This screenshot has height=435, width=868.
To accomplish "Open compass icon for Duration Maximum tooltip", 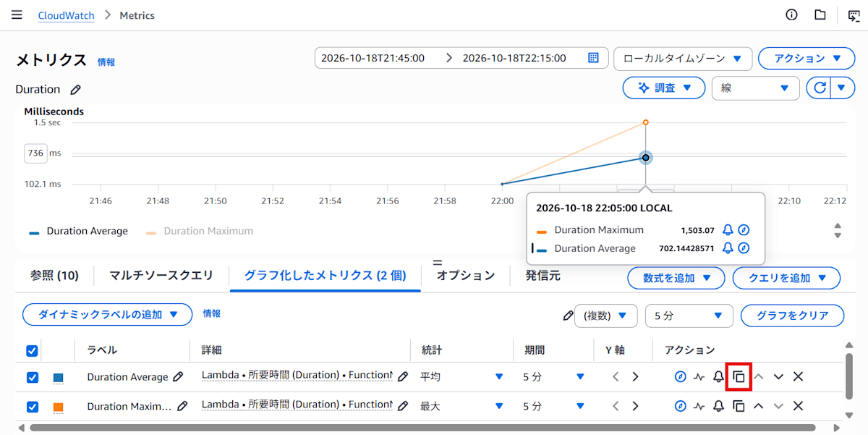I will click(744, 230).
